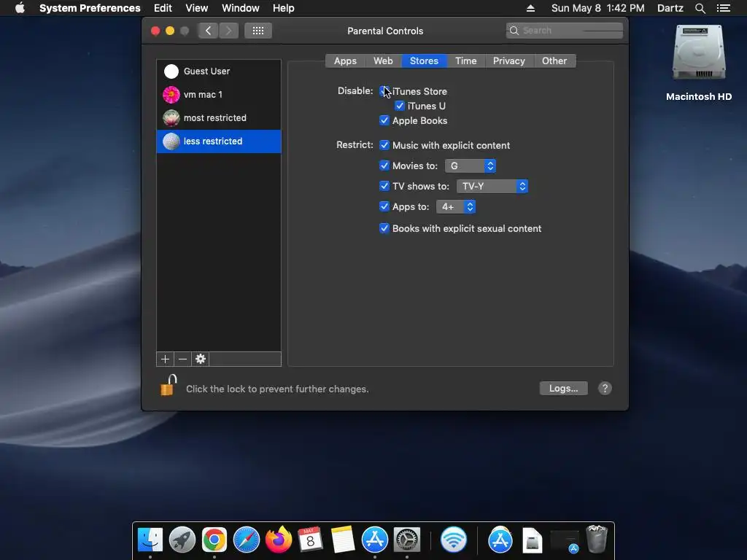
Task: Open System Preferences gear in dock
Action: (407, 540)
